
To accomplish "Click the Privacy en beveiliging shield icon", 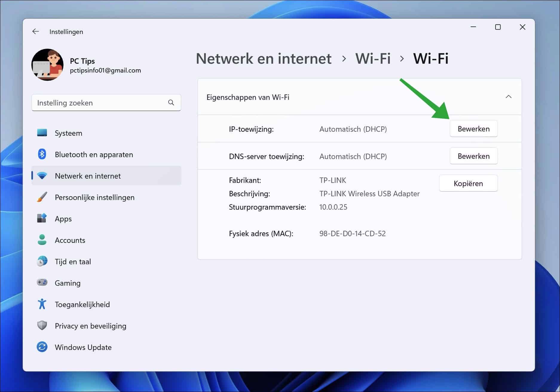I will [x=42, y=325].
